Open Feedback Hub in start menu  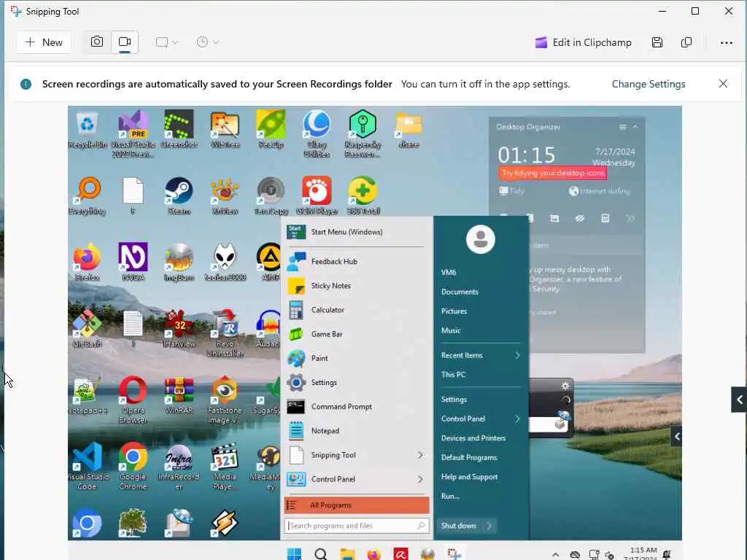[x=356, y=262]
